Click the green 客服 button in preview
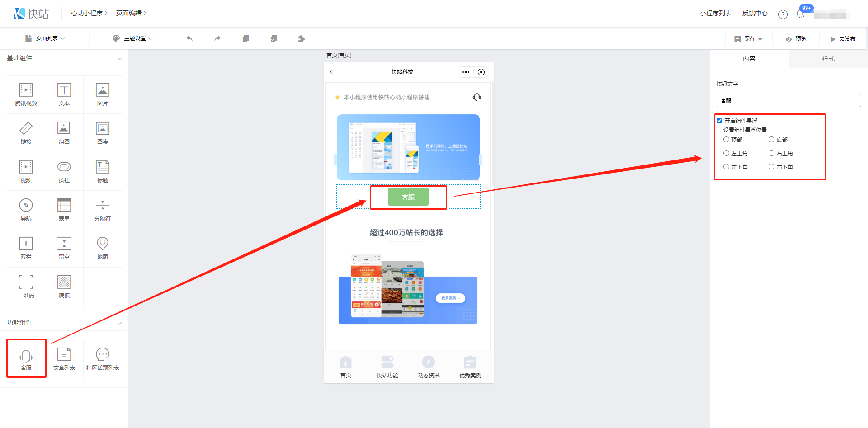 tap(408, 197)
